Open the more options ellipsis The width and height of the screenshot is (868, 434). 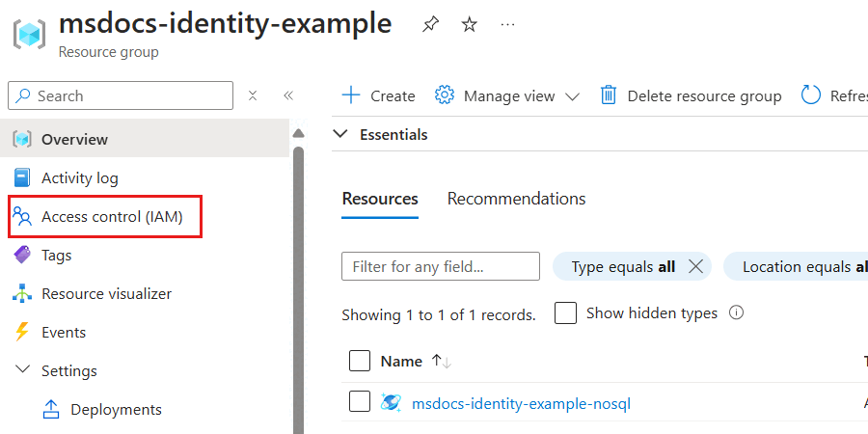tap(508, 25)
